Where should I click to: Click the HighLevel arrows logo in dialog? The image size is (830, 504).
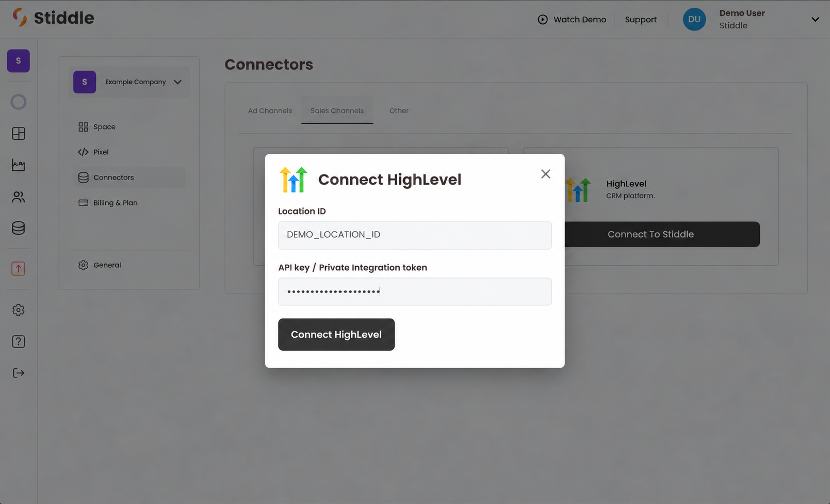point(293,180)
